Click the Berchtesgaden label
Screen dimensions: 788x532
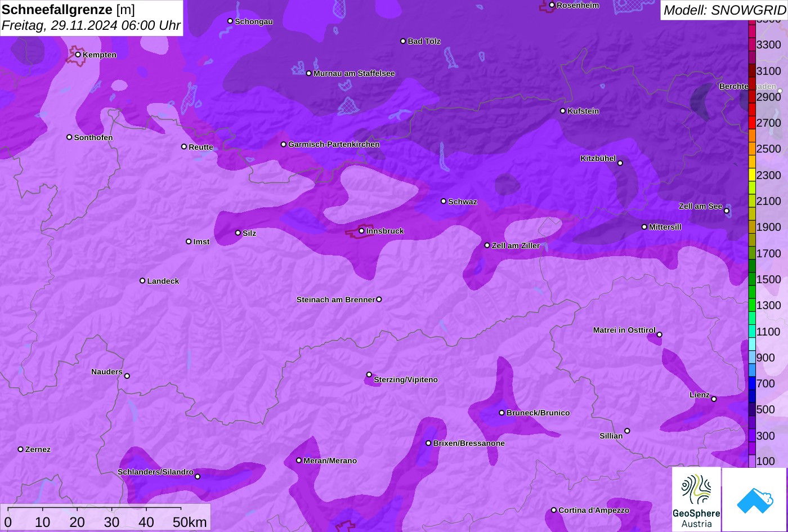tap(747, 86)
